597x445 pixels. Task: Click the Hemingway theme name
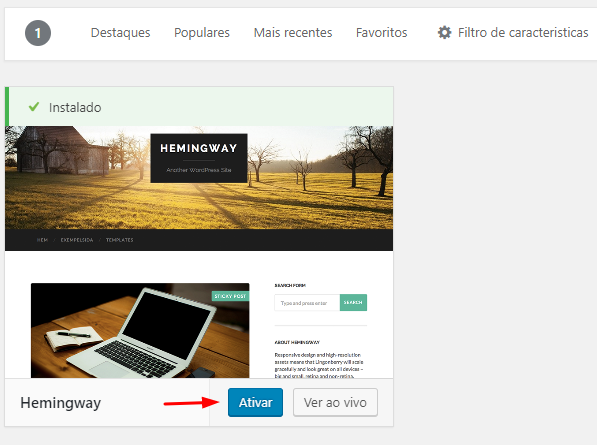tap(61, 403)
